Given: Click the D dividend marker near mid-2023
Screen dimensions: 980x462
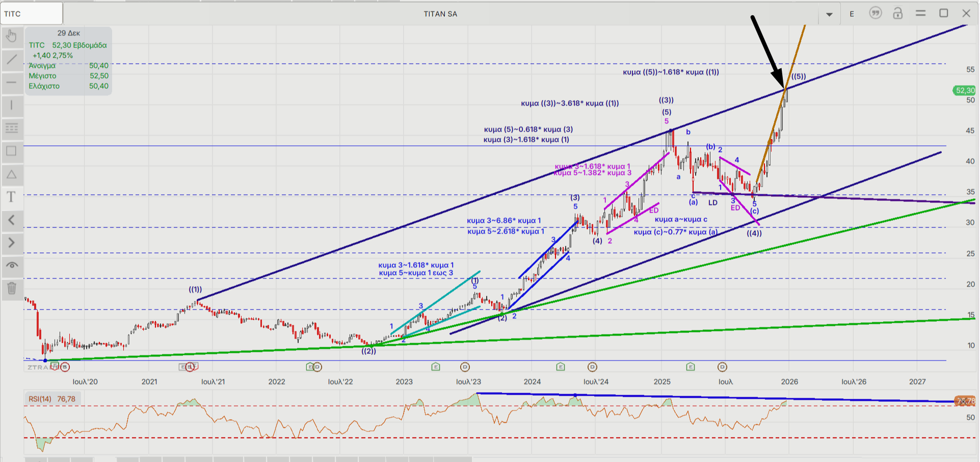Looking at the screenshot, I should 465,367.
